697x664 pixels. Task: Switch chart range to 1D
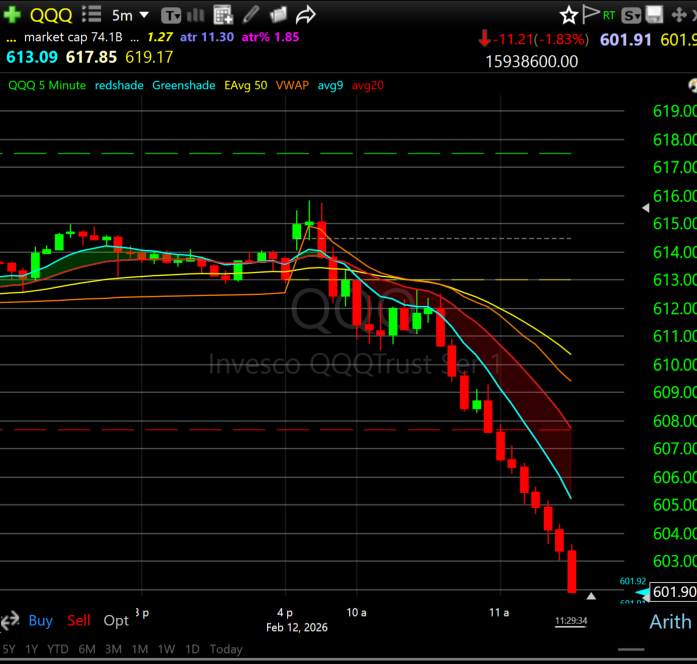coord(192,649)
